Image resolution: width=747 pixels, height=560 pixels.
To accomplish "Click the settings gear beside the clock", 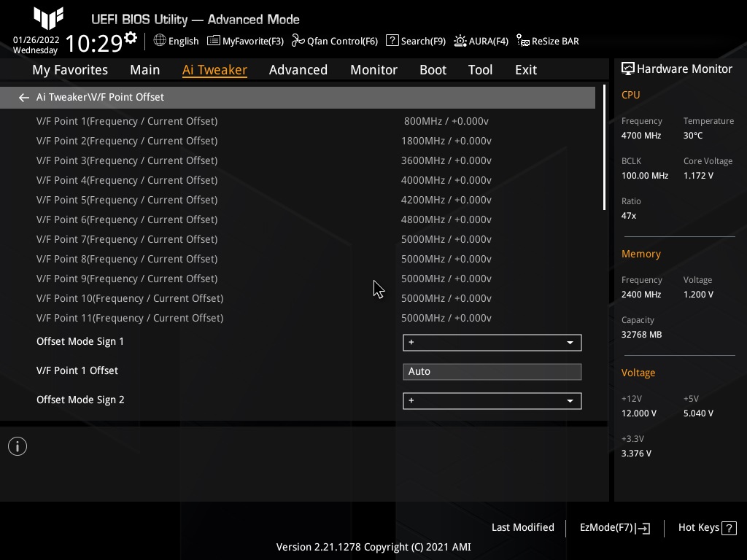I will click(131, 38).
